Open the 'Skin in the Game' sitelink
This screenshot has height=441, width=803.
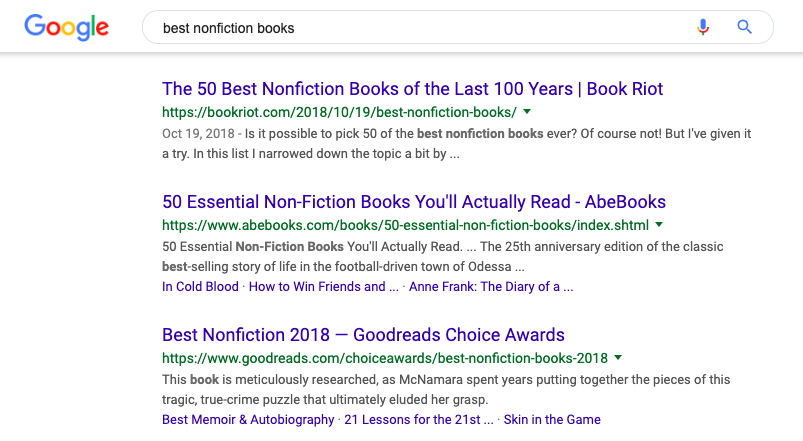click(552, 419)
